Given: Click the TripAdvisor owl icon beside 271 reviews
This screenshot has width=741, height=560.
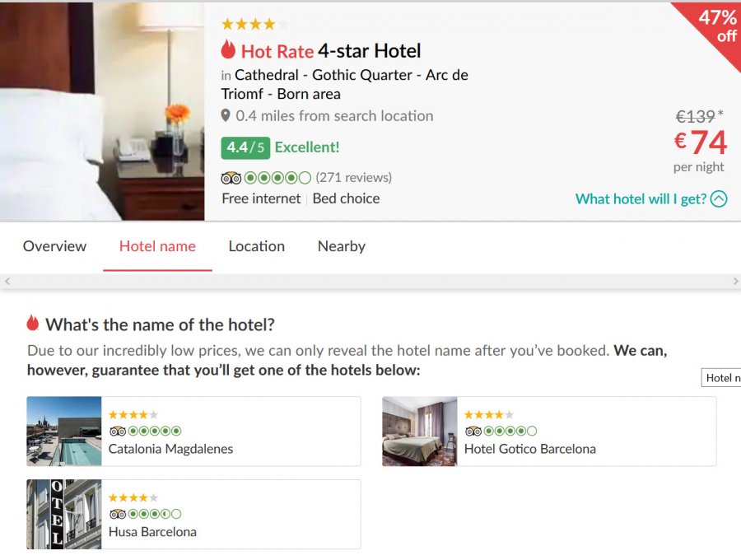Looking at the screenshot, I should click(x=231, y=178).
